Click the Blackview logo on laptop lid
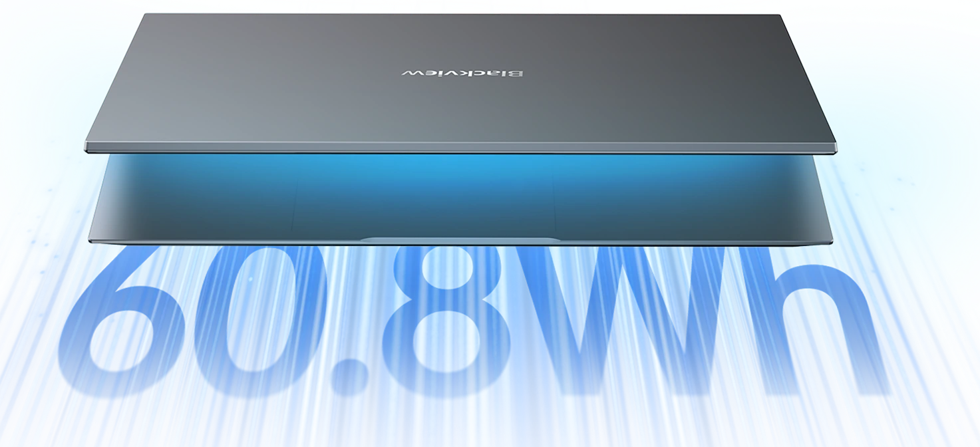 point(462,73)
